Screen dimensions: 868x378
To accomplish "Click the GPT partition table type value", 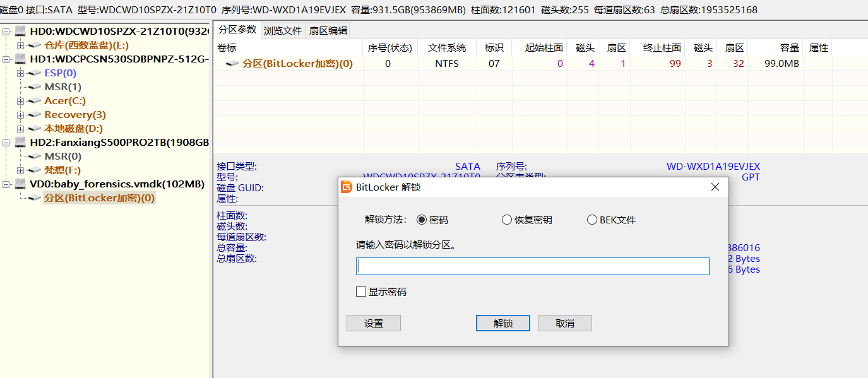I will (x=751, y=177).
